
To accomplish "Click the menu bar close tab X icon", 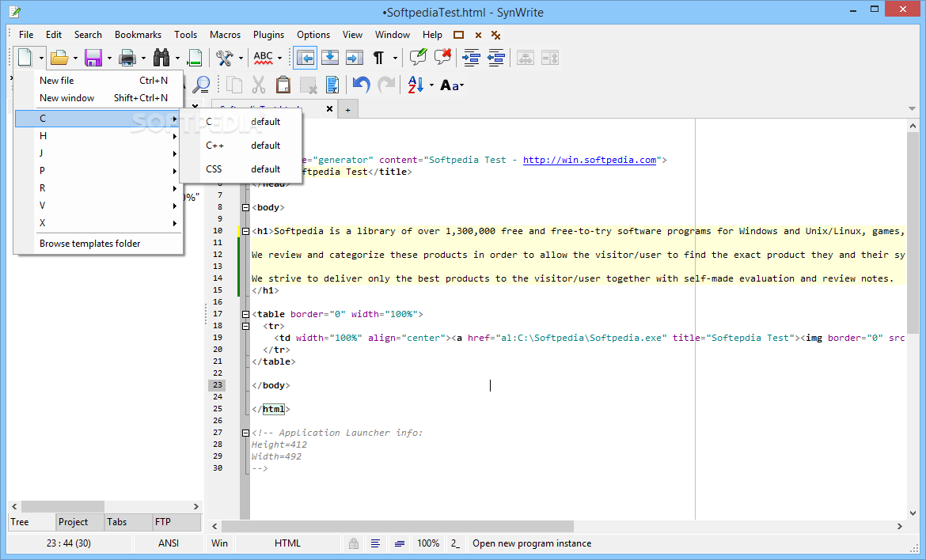I will (478, 36).
